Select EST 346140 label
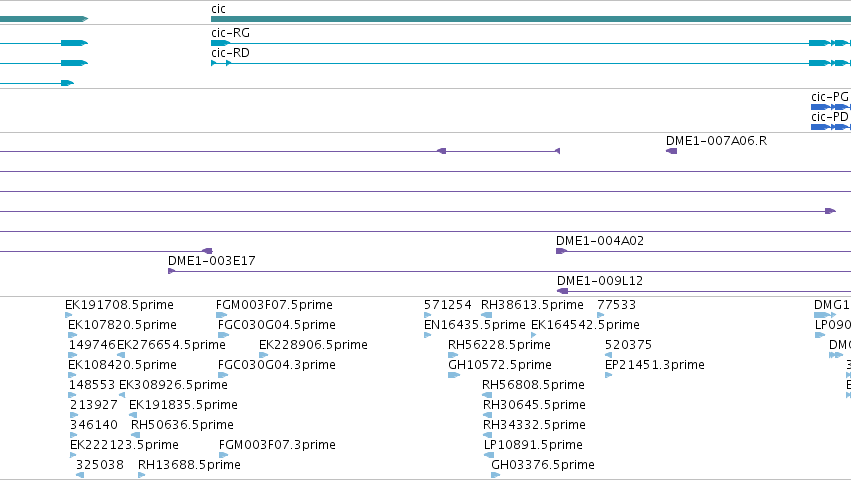The image size is (851, 480). coord(94,425)
